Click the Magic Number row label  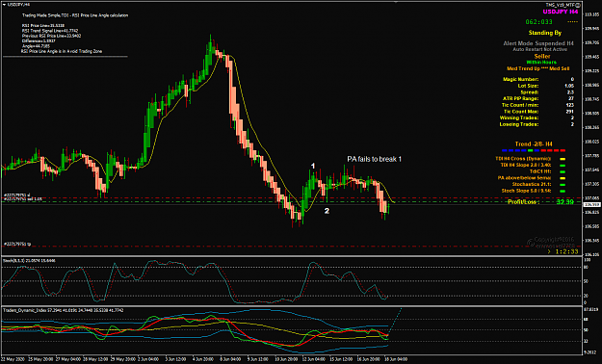click(x=520, y=80)
